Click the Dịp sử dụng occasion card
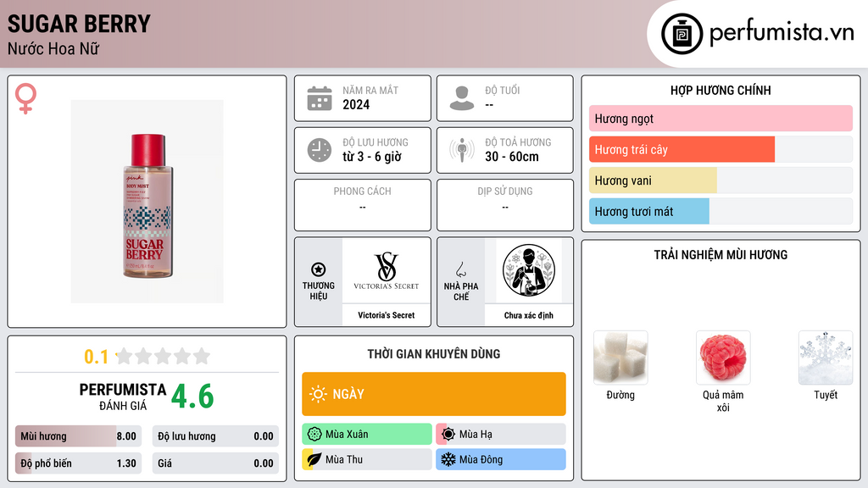This screenshot has height=488, width=868. (505, 205)
